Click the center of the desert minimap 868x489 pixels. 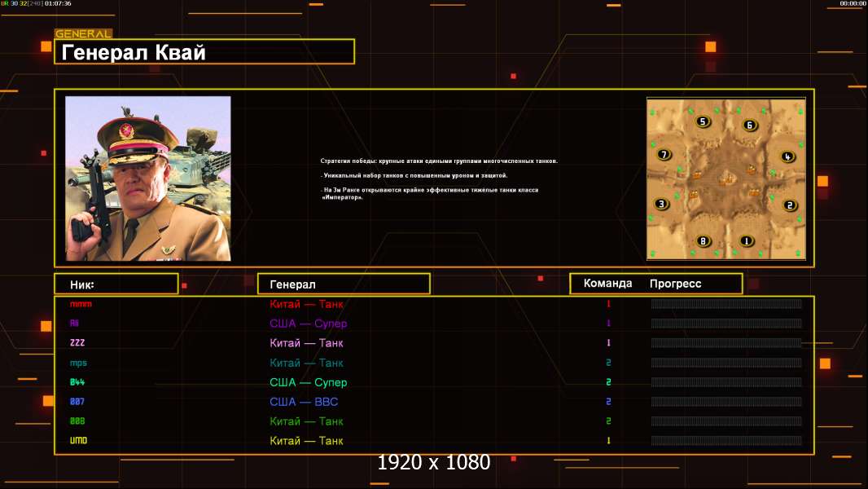coord(726,178)
